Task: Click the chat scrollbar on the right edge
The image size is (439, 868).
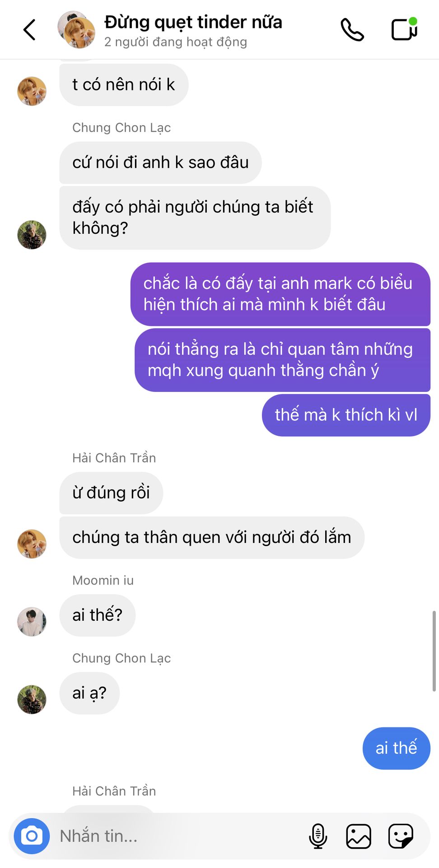Action: (x=434, y=651)
